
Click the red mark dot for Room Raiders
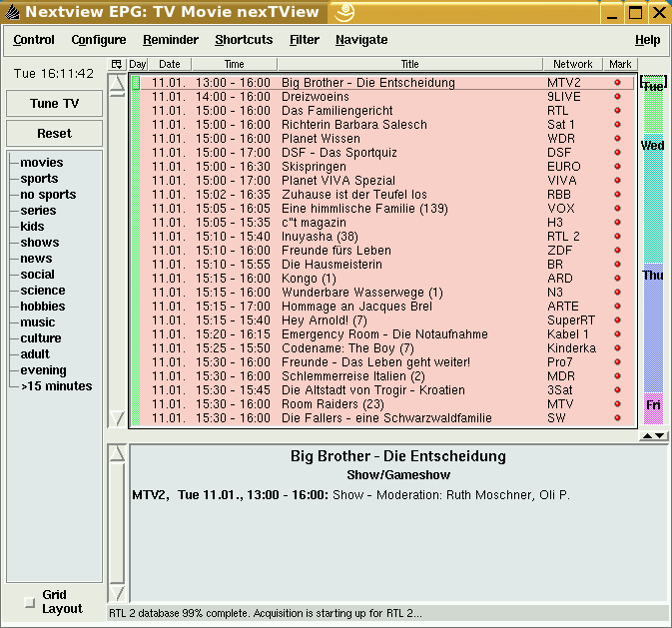tap(617, 404)
